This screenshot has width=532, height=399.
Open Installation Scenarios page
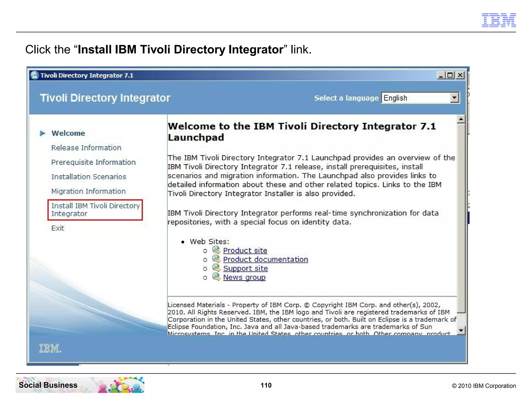pos(89,177)
